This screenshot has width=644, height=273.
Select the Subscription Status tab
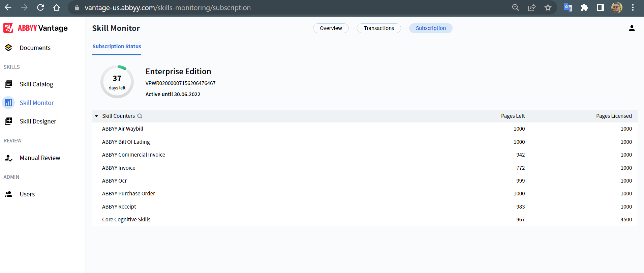(x=117, y=47)
